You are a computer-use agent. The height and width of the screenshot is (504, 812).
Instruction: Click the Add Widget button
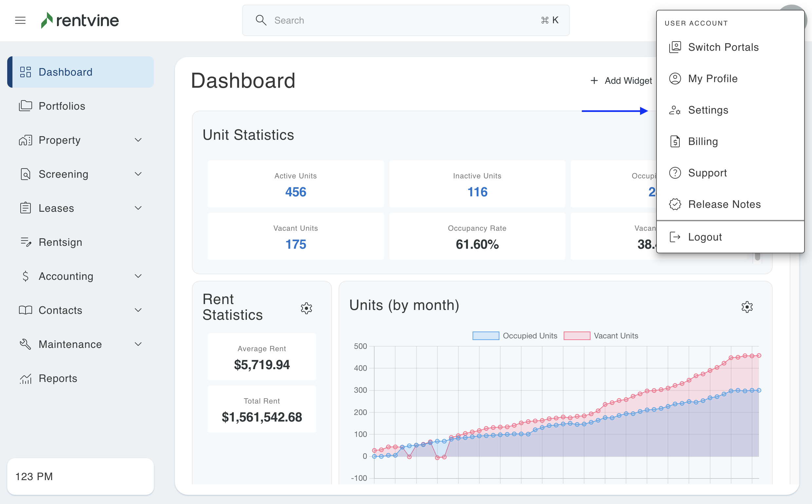(620, 81)
